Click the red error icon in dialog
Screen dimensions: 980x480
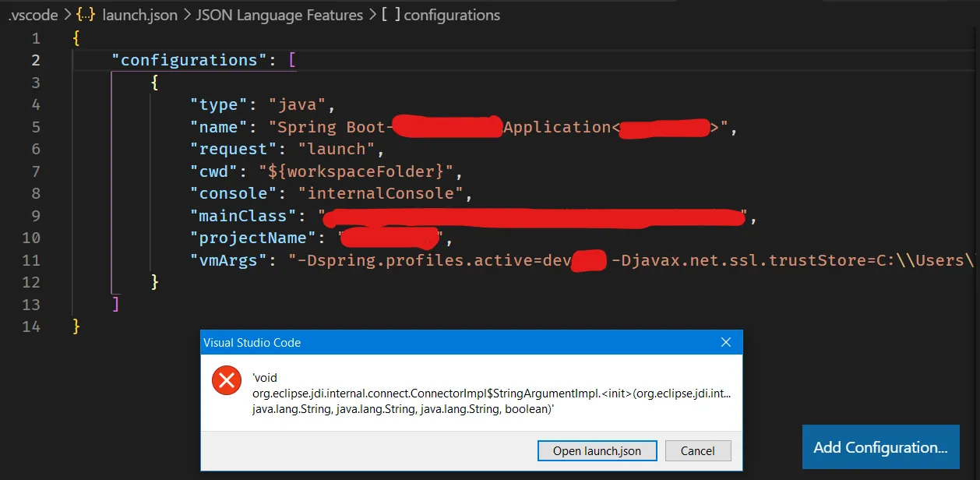click(227, 380)
